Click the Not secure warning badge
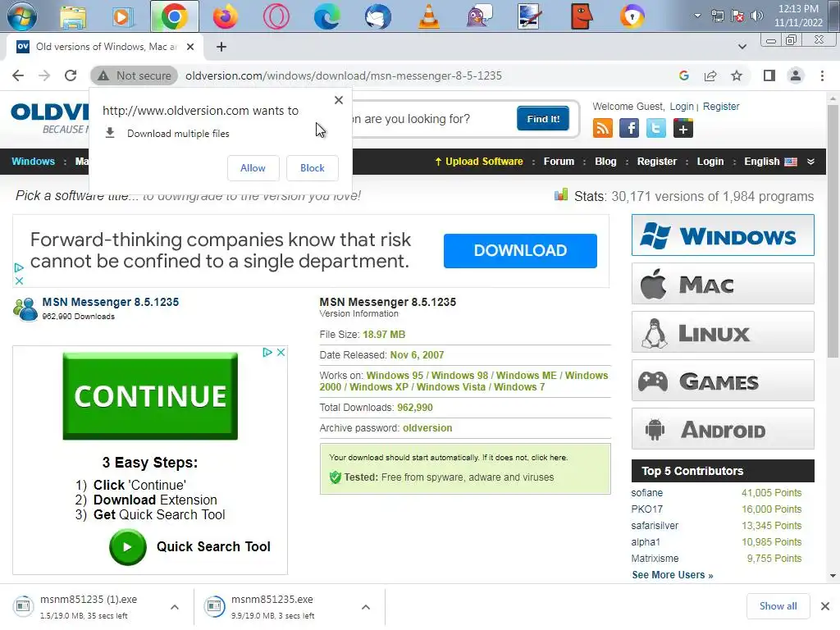This screenshot has width=840, height=630. pos(135,75)
